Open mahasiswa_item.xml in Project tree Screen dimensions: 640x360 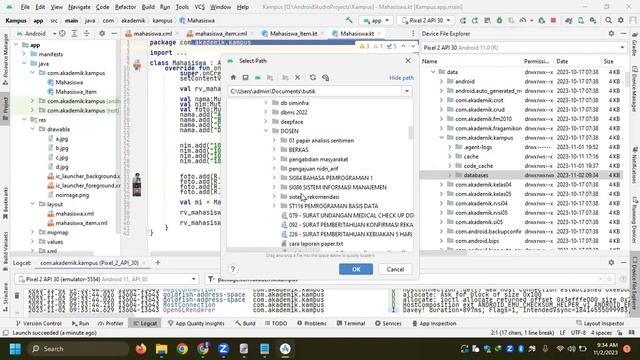[81, 223]
